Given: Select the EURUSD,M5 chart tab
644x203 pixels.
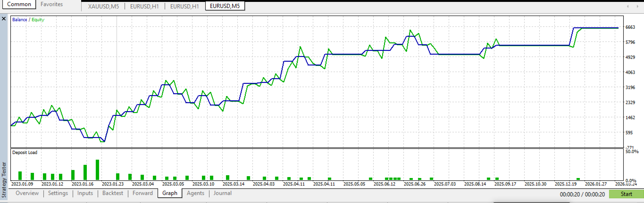Looking at the screenshot, I should point(225,6).
